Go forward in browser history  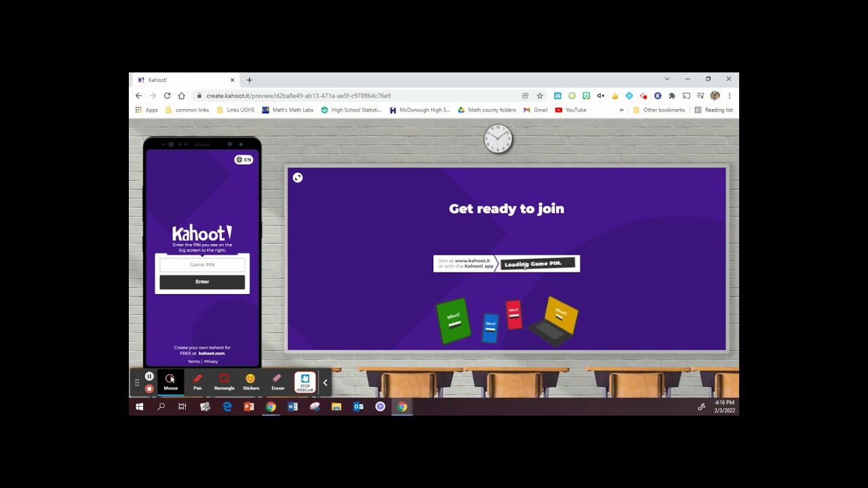pyautogui.click(x=153, y=96)
